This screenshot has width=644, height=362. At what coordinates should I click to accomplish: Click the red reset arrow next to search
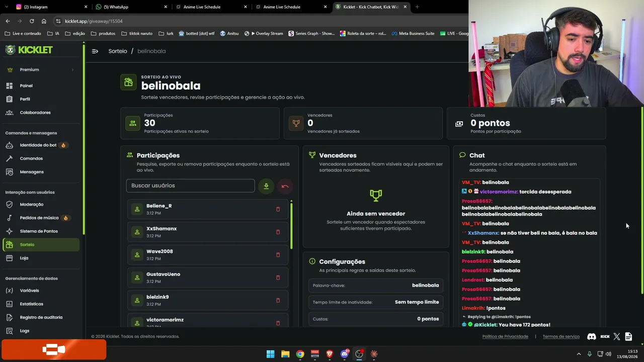pos(285,186)
